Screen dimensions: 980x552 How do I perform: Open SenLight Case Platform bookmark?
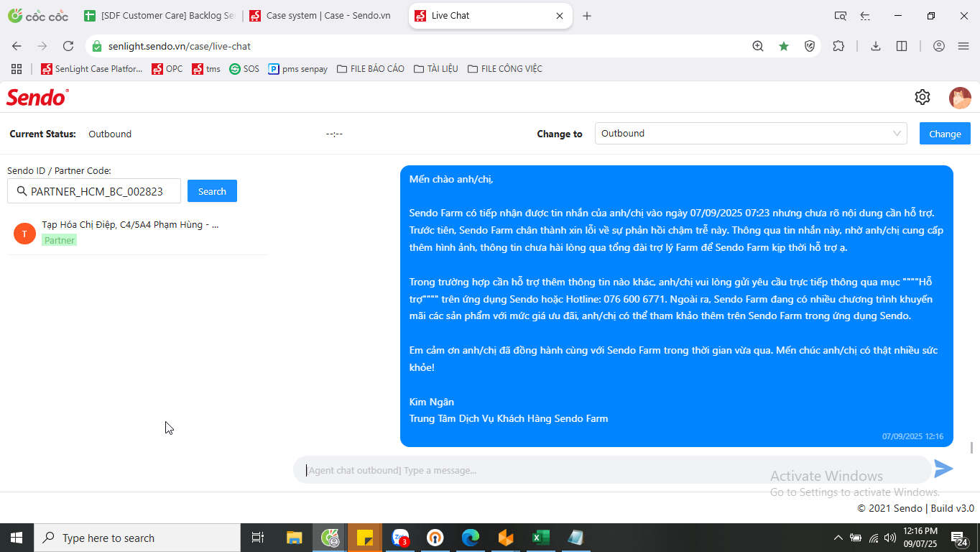[91, 69]
